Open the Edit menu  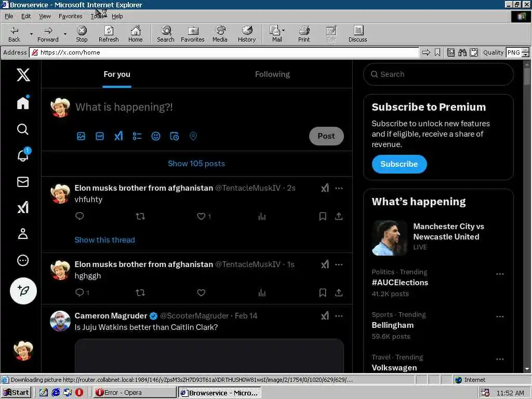[26, 16]
